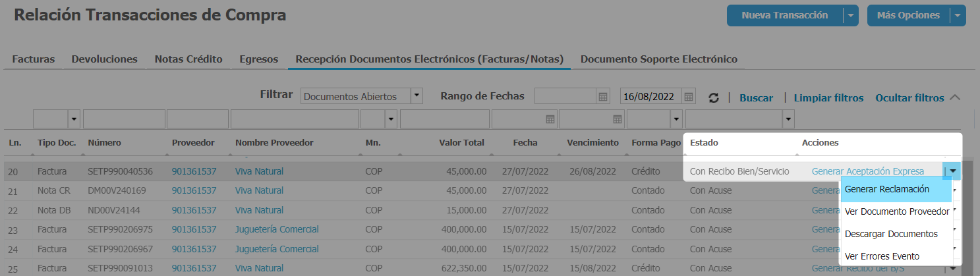Screen dimensions: 980x276
Task: Open calendar next to the 16/08/2022 date
Action: (x=689, y=97)
